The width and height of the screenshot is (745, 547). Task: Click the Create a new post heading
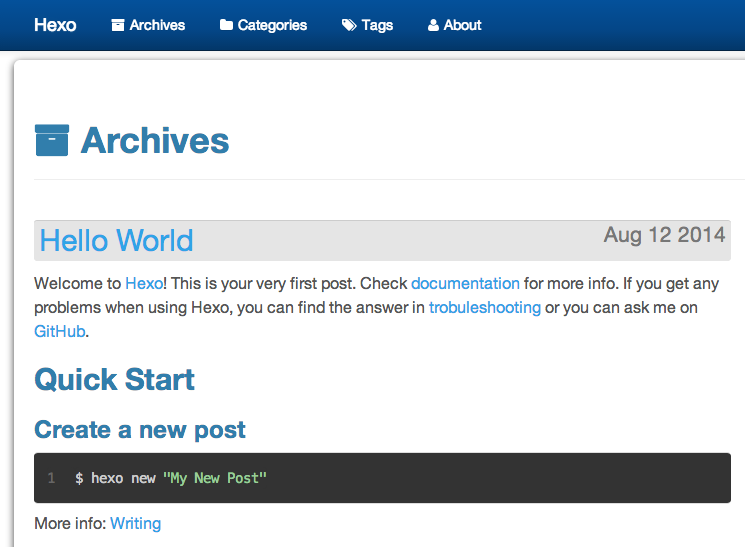pos(140,430)
